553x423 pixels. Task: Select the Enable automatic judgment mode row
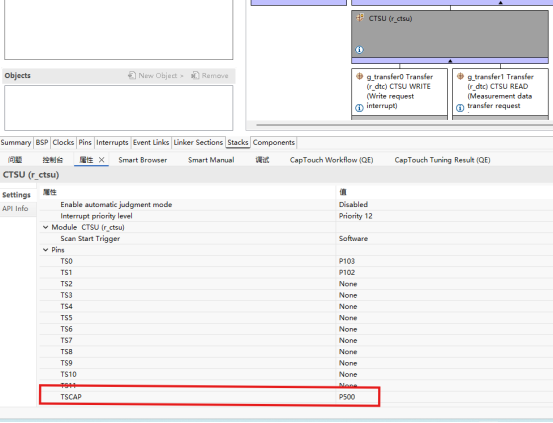click(296, 205)
